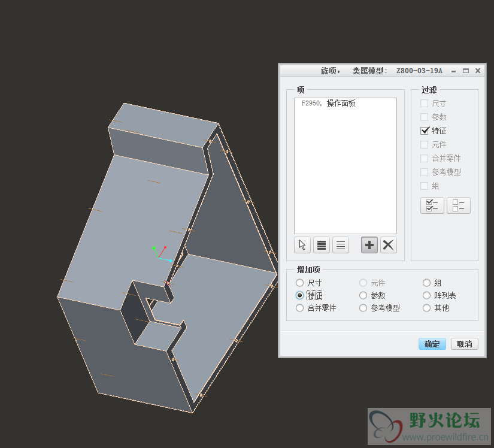This screenshot has width=494, height=448.
Task: Select the 元件 radio option
Action: point(363,283)
